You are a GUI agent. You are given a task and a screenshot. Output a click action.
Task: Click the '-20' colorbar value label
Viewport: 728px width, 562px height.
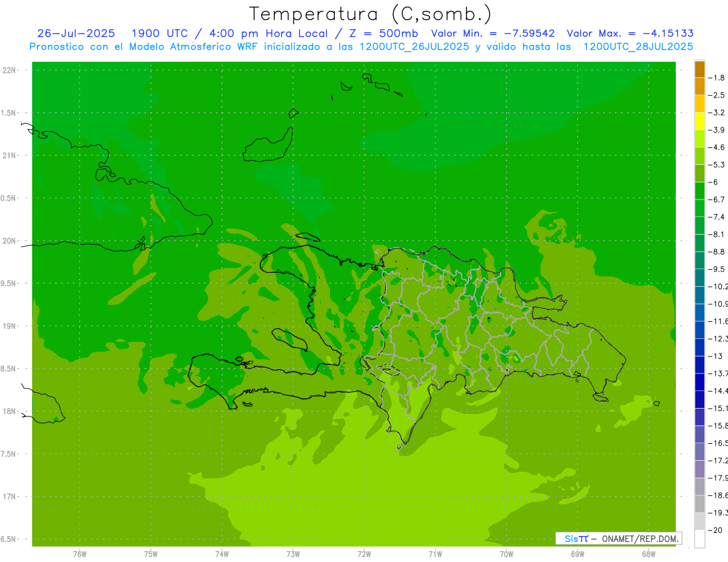(x=716, y=530)
